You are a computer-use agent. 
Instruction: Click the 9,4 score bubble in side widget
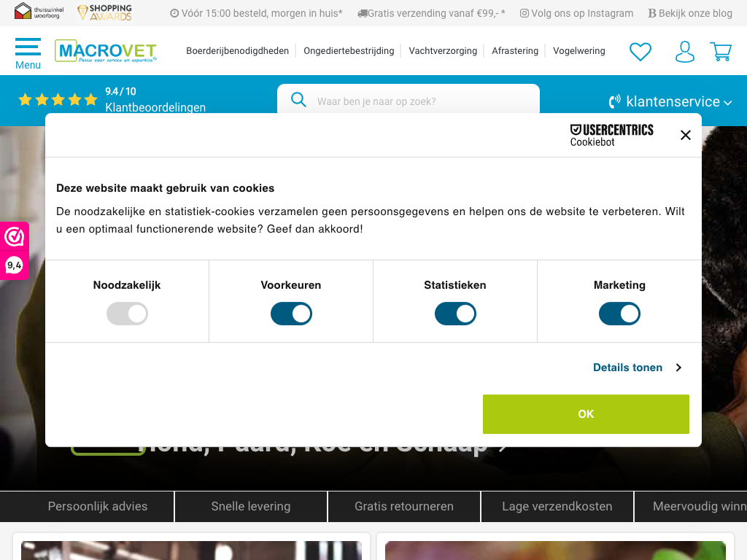[x=15, y=265]
